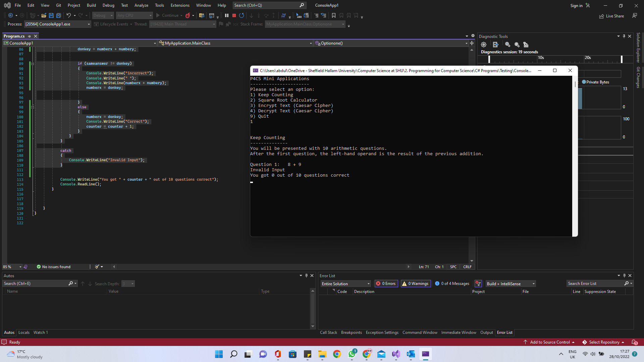The height and width of the screenshot is (362, 644).
Task: Open the Build + IntelliSense dropdown
Action: tap(533, 284)
